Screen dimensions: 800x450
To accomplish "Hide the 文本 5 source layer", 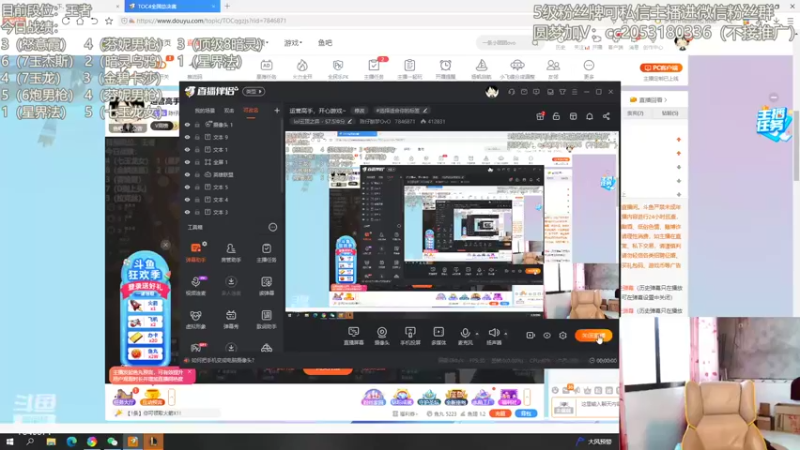I will pos(187,187).
